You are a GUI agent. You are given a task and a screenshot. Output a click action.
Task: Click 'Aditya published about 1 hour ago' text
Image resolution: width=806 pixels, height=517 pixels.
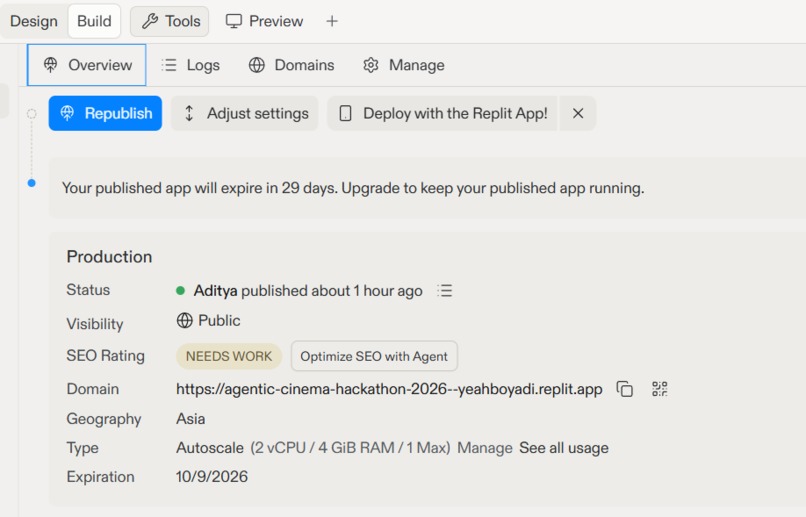308,291
